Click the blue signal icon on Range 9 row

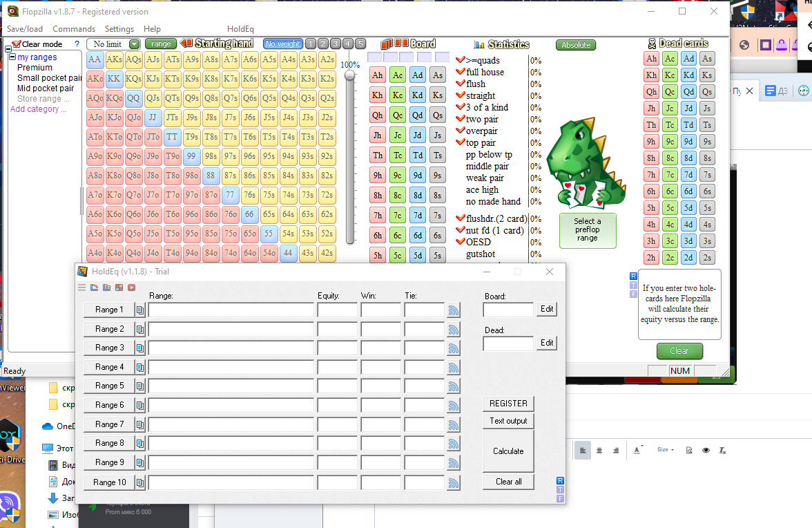click(453, 463)
